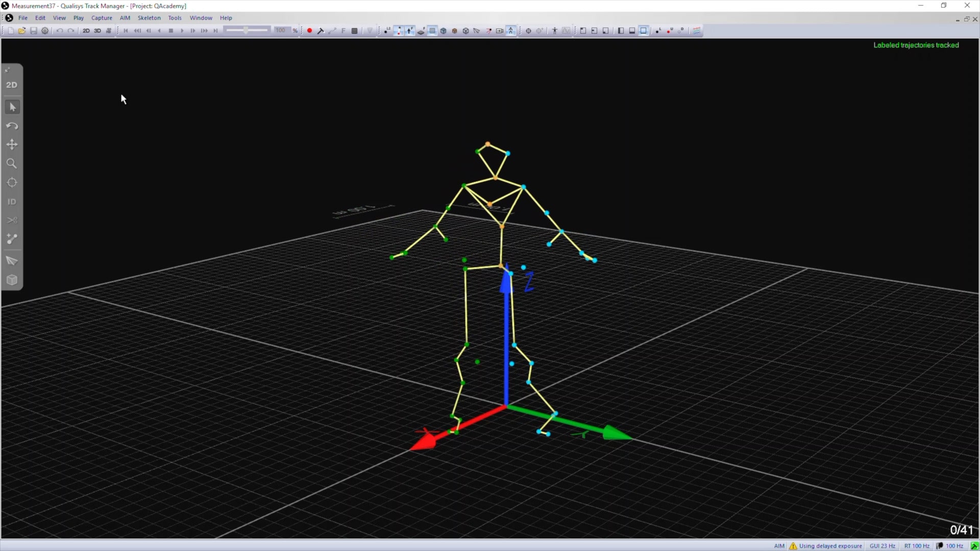Open the calibration wand tool icon
Screen dimensions: 980x551
point(321,31)
